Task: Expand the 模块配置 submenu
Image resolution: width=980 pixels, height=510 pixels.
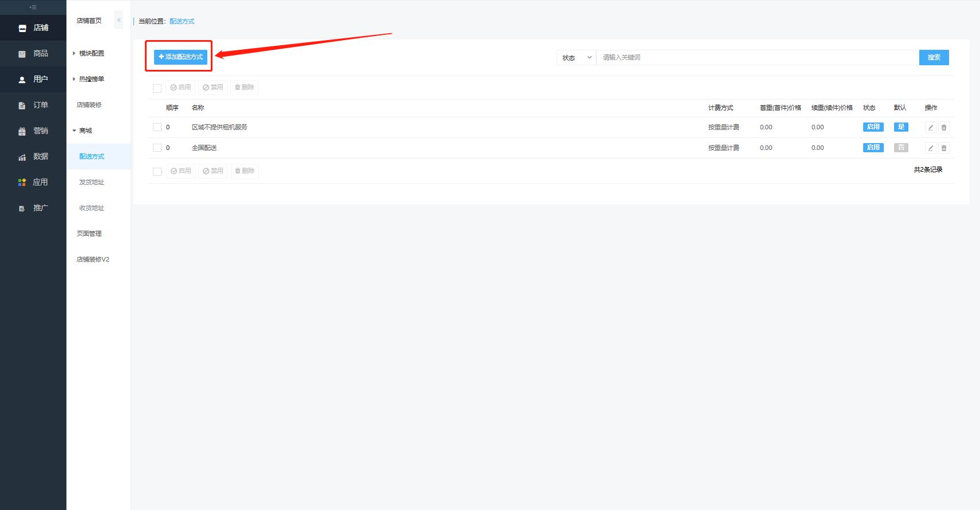Action: 91,53
